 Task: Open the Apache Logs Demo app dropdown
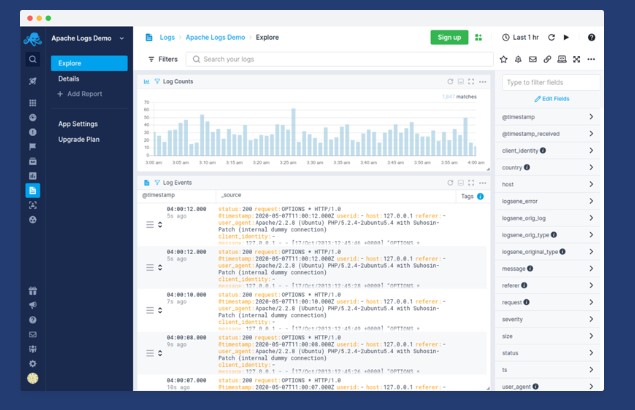[87, 38]
